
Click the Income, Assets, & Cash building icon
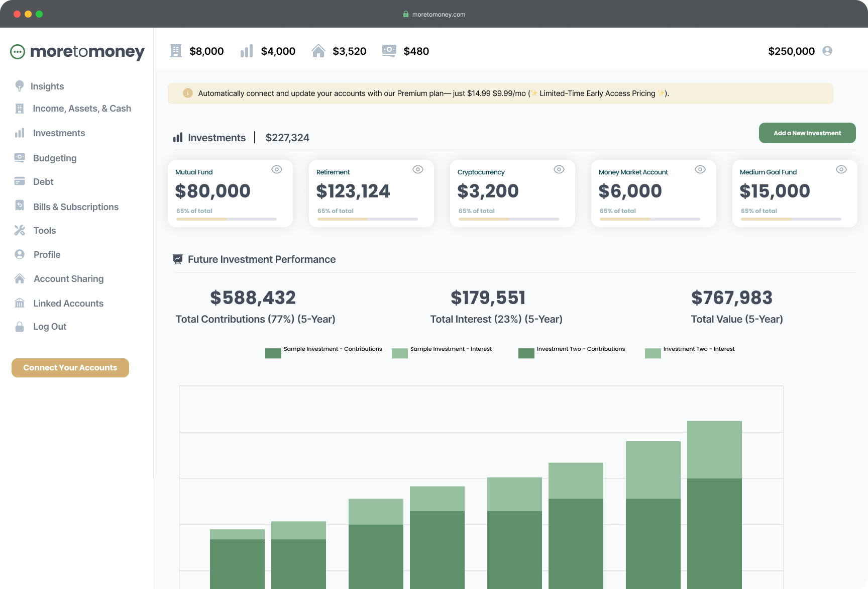point(20,109)
